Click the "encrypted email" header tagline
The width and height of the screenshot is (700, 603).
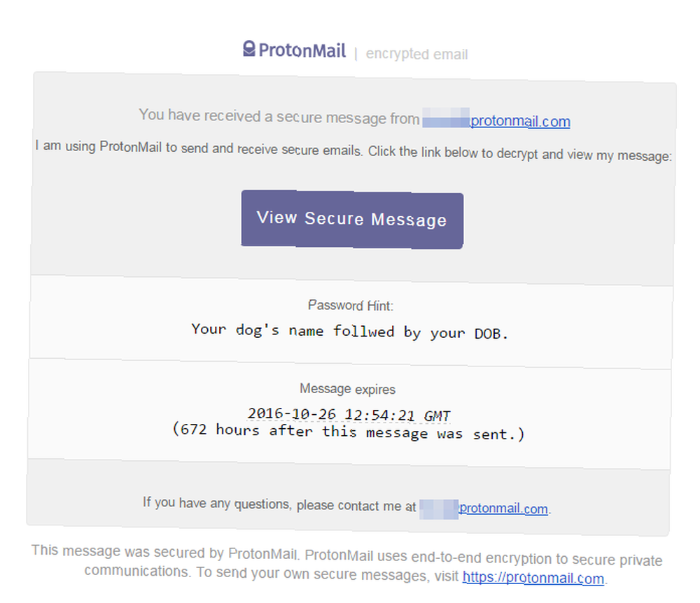click(x=416, y=54)
